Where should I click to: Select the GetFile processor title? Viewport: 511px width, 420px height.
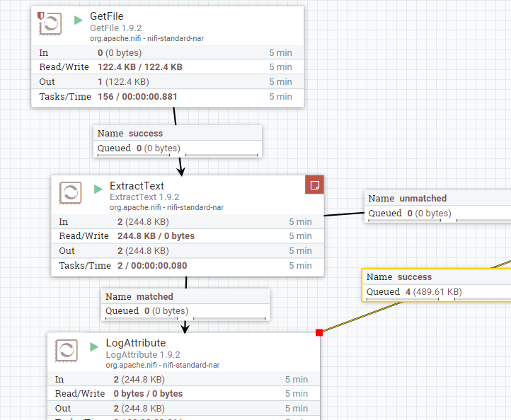tap(107, 16)
